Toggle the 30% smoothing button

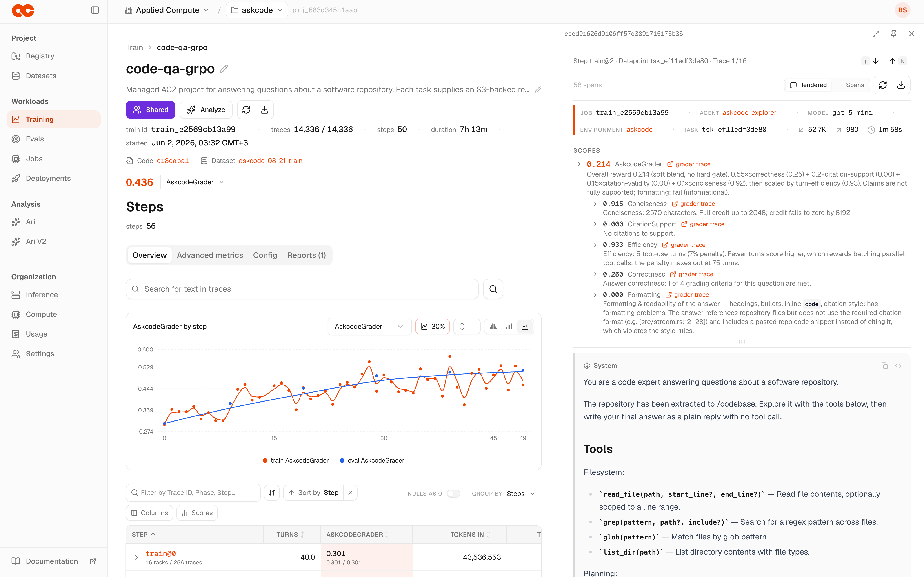(x=432, y=327)
